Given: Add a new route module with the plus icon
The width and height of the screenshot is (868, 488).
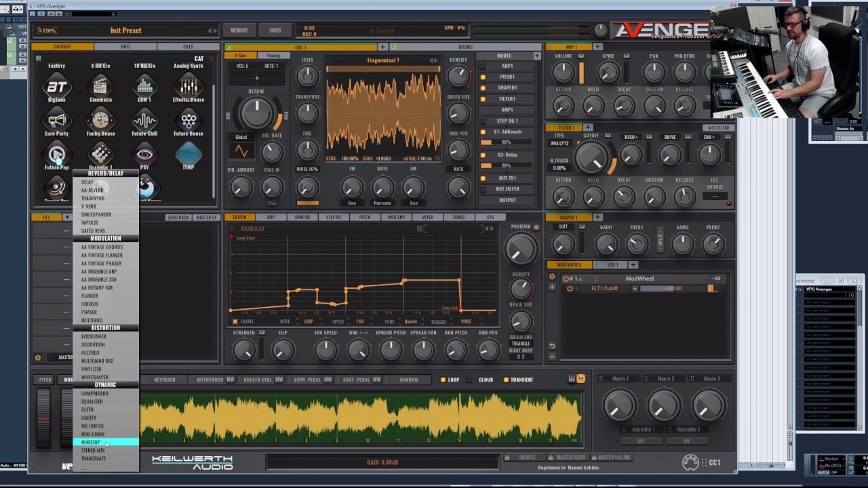Looking at the screenshot, I should coord(536,56).
